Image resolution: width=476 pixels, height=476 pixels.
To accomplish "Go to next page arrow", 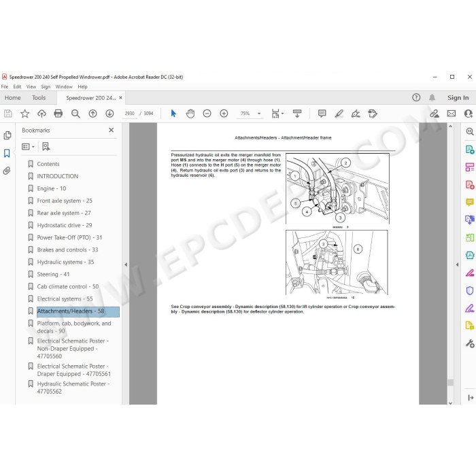I will pos(109,114).
